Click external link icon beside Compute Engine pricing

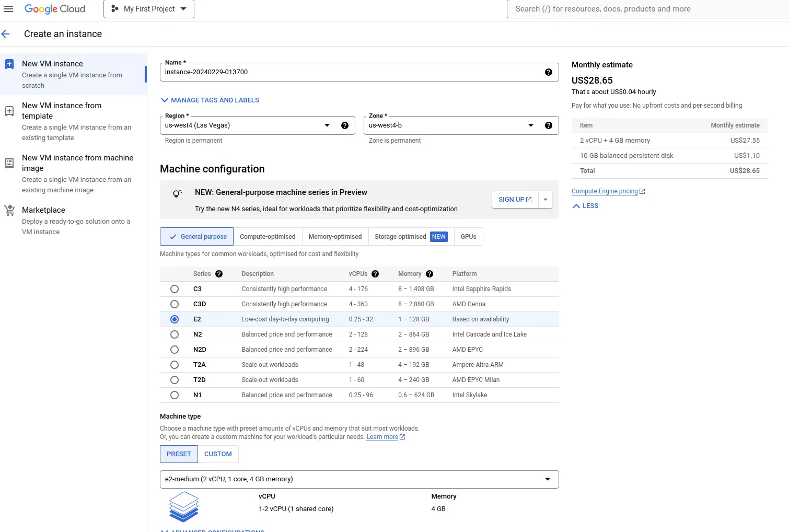(642, 191)
